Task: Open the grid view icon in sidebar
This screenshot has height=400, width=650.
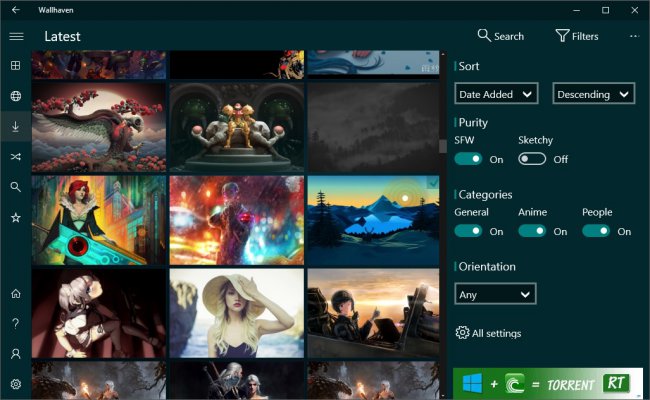Action: pyautogui.click(x=16, y=65)
